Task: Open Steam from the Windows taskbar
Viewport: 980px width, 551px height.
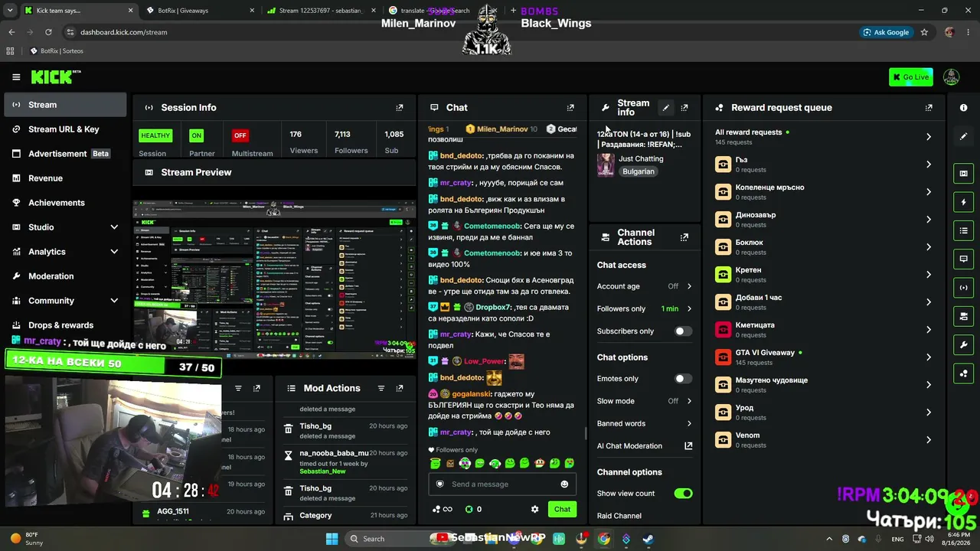Action: (x=648, y=539)
